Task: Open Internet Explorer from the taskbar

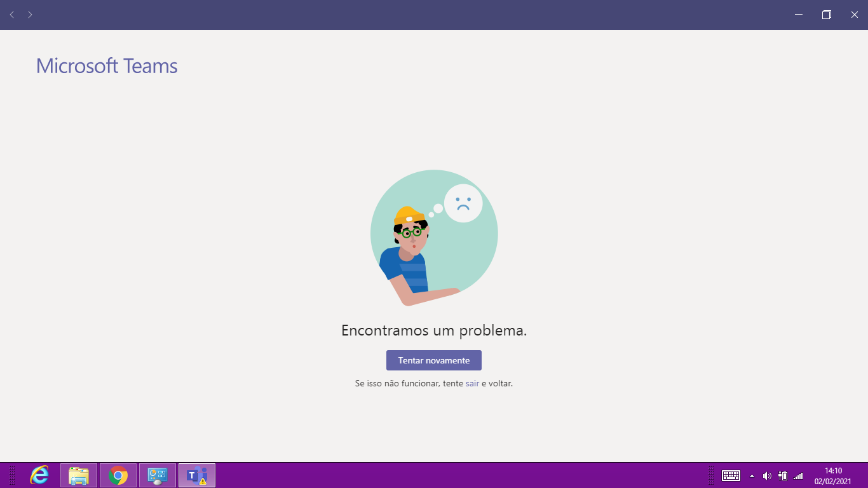Action: (x=39, y=475)
